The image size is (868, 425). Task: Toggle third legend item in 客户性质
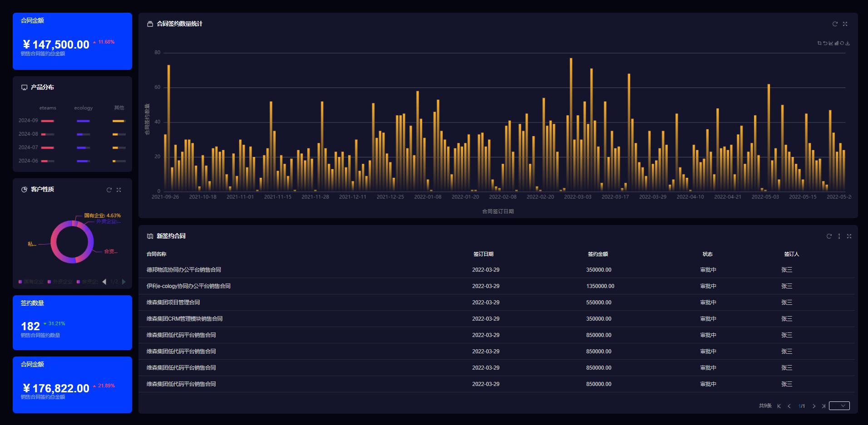(x=88, y=282)
